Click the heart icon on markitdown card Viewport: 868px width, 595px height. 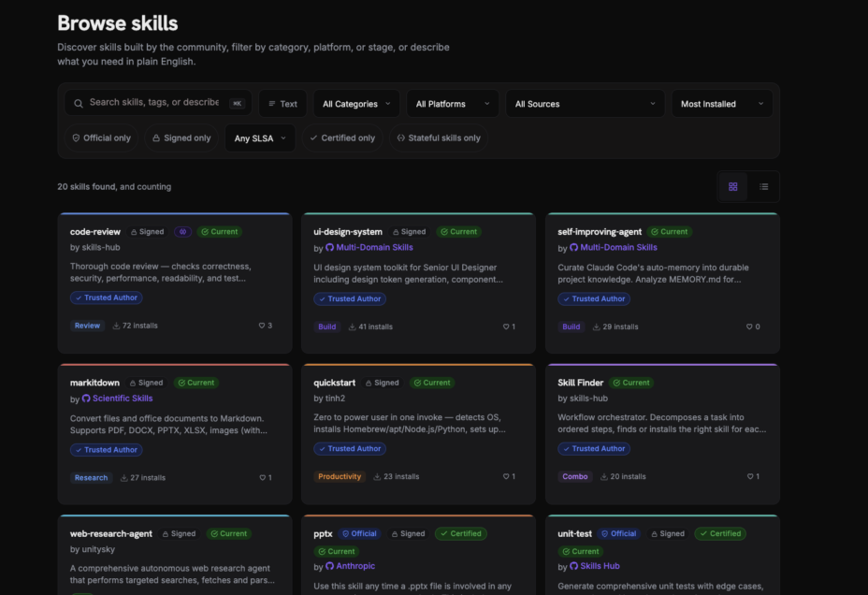(x=263, y=478)
